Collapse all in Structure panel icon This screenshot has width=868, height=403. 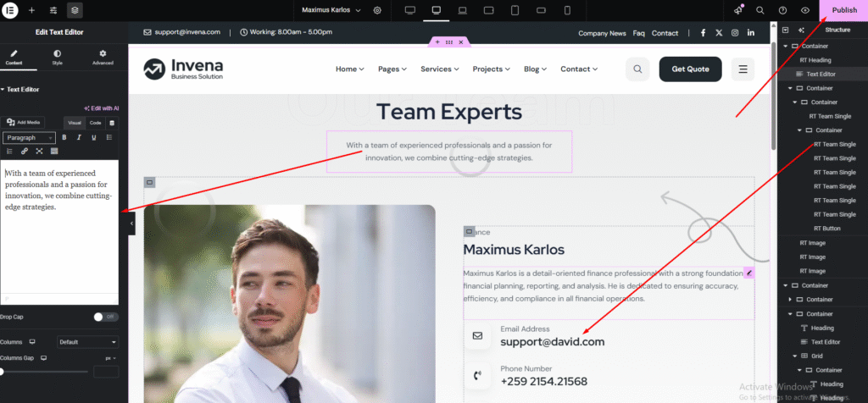click(x=785, y=30)
